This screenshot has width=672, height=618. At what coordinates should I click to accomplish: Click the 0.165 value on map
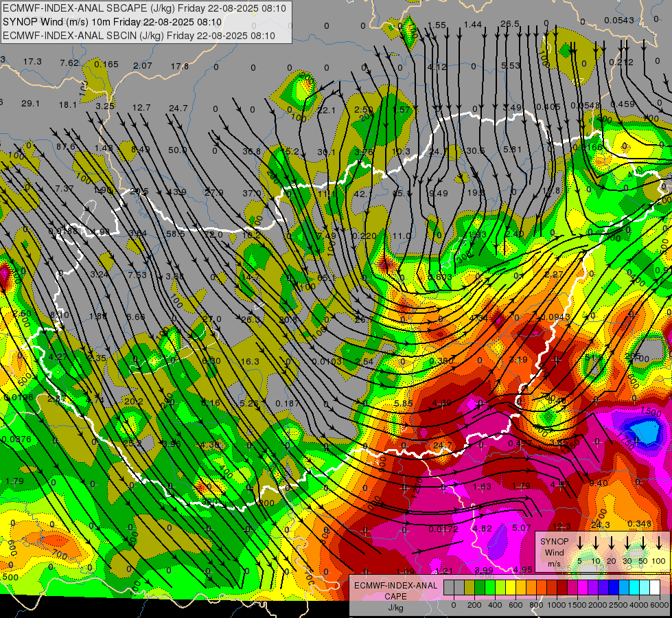coord(106,65)
